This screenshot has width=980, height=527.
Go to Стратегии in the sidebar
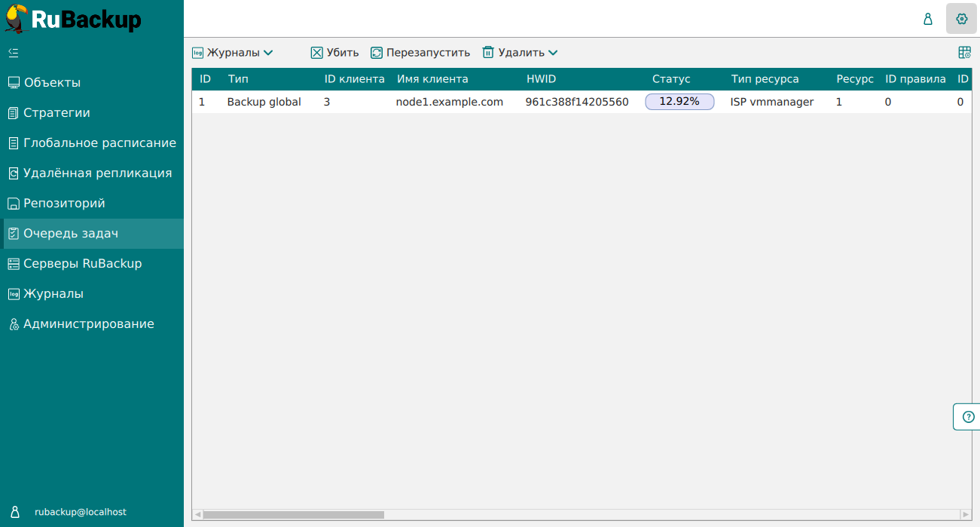[56, 113]
